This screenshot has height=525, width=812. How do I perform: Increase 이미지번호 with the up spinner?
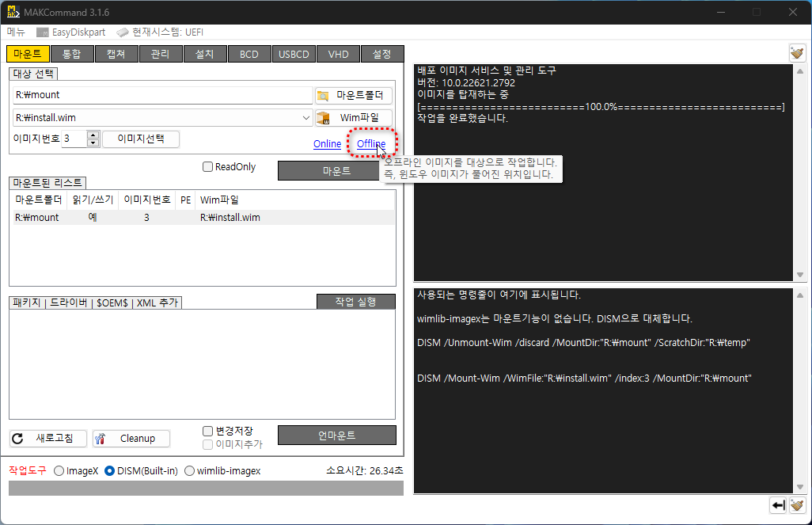click(x=93, y=135)
